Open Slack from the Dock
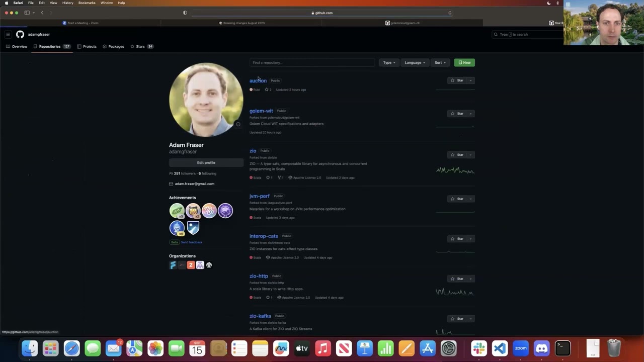644x362 pixels. point(478,348)
